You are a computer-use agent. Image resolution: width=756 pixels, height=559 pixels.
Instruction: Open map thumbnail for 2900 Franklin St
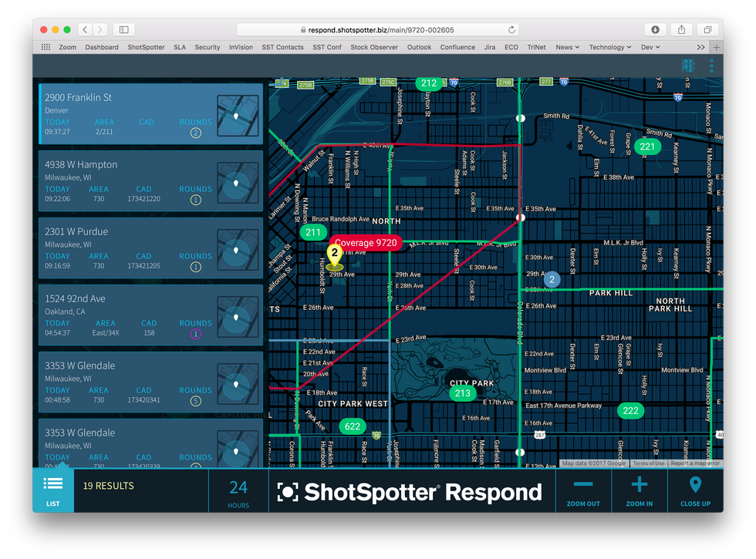click(238, 116)
